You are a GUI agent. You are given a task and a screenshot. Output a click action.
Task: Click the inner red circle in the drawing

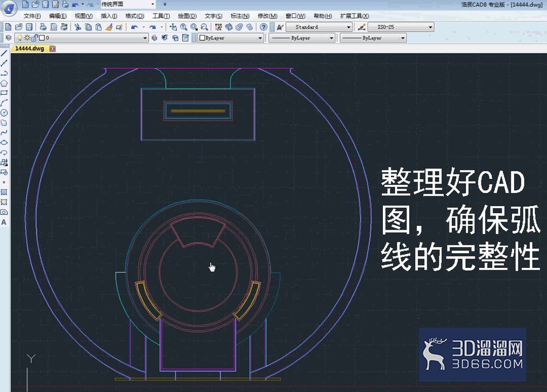click(x=198, y=272)
